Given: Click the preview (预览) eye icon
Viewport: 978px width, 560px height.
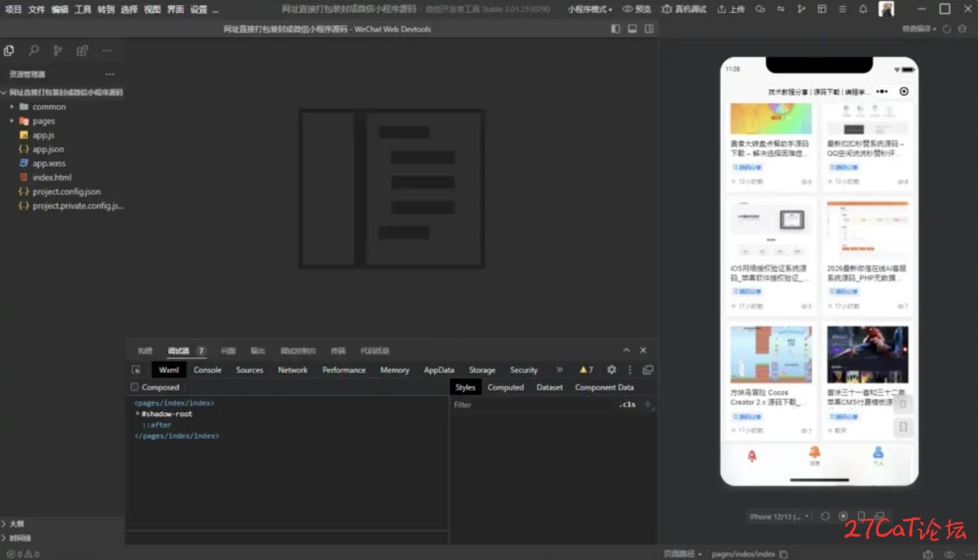Looking at the screenshot, I should [x=636, y=9].
